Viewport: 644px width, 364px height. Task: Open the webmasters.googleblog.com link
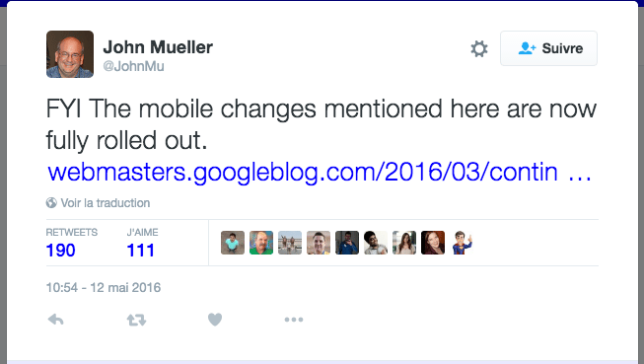[320, 172]
